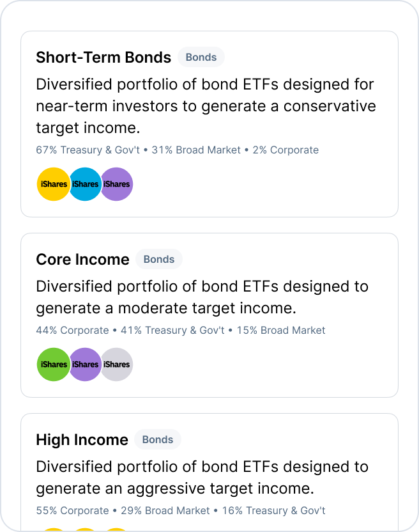Image resolution: width=419 pixels, height=532 pixels.
Task: Expand the High Income portfolio card
Action: click(208, 473)
